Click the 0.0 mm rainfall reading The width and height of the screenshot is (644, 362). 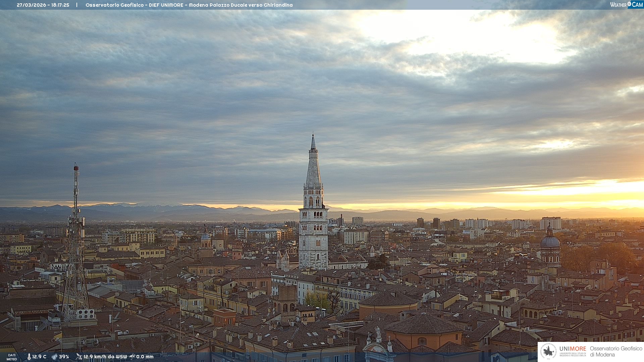[145, 357]
